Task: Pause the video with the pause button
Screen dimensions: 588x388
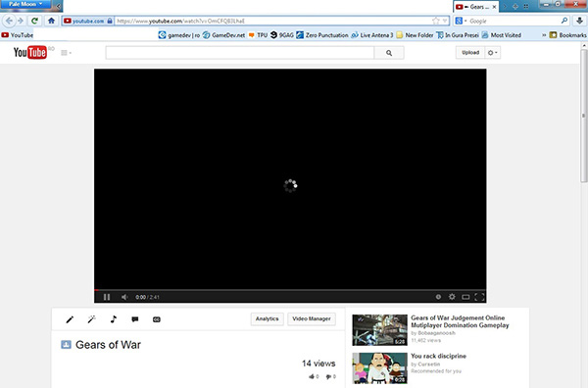Action: 107,297
